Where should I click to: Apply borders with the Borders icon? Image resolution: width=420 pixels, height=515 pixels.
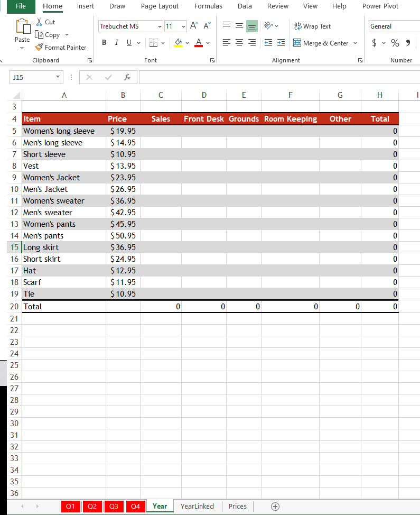point(153,43)
